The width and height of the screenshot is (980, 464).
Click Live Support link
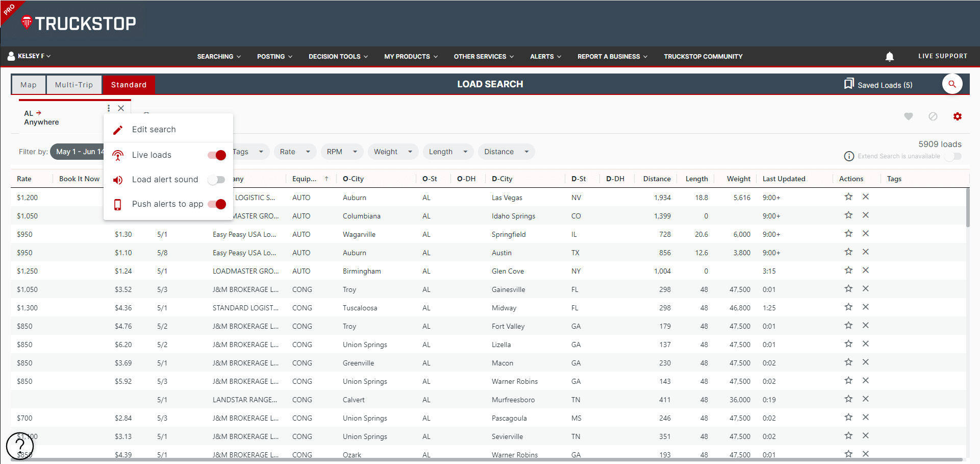[943, 56]
